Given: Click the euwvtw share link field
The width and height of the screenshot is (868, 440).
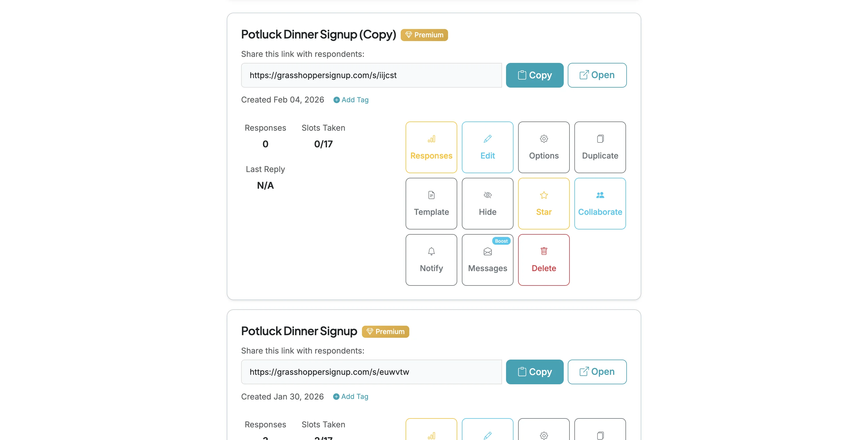Looking at the screenshot, I should 371,372.
